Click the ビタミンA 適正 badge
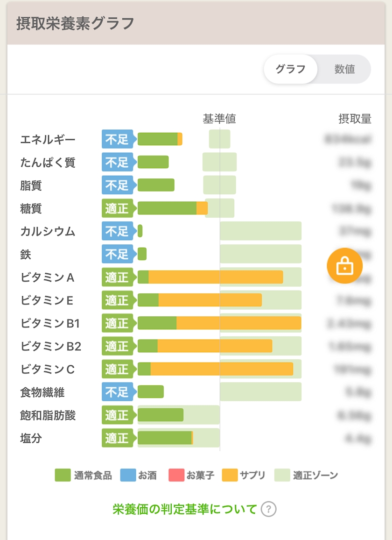The width and height of the screenshot is (392, 540). pos(117,277)
